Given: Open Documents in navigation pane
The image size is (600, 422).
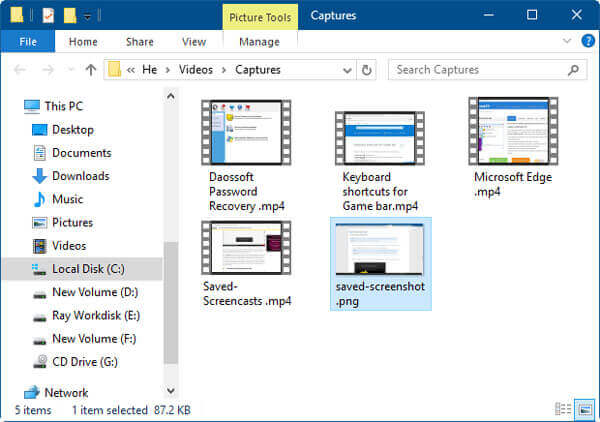Looking at the screenshot, I should [73, 153].
